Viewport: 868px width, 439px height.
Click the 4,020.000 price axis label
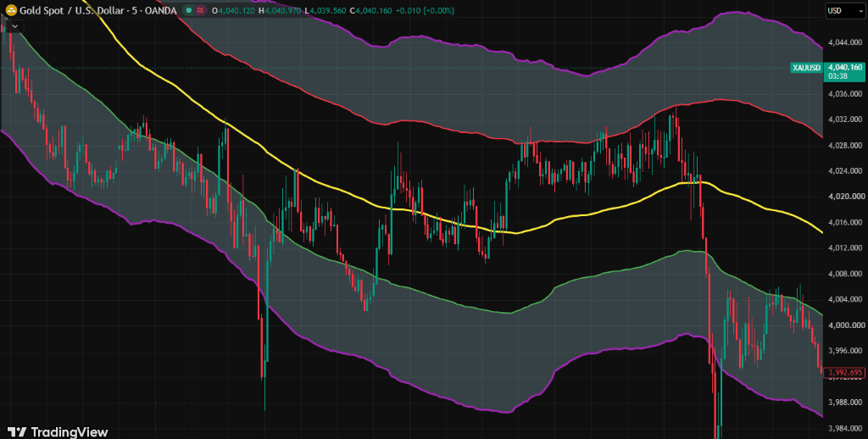click(x=845, y=197)
